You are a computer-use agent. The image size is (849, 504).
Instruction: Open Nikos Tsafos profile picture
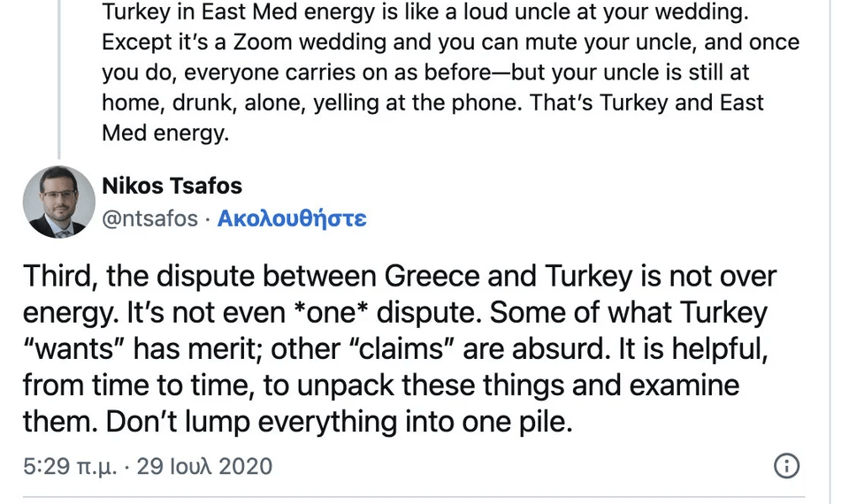click(x=59, y=202)
